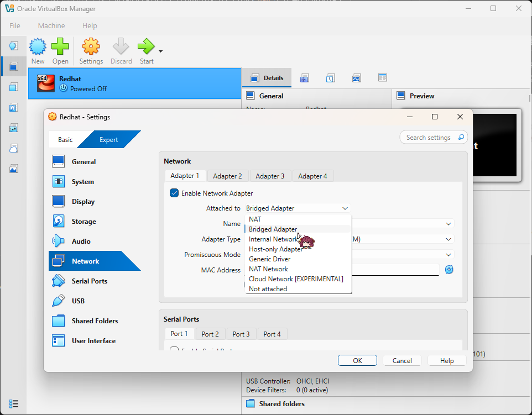This screenshot has width=532, height=415.
Task: Click the Search settings field
Action: coord(429,138)
